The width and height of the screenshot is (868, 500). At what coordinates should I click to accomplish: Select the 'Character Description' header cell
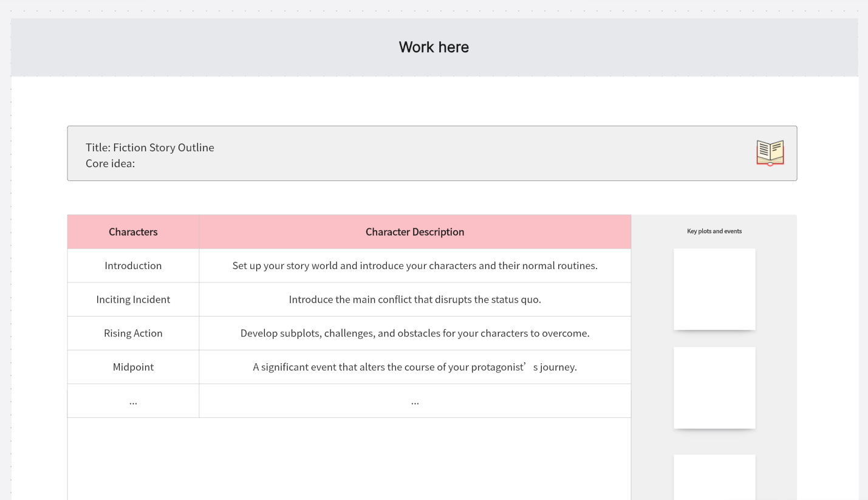415,231
